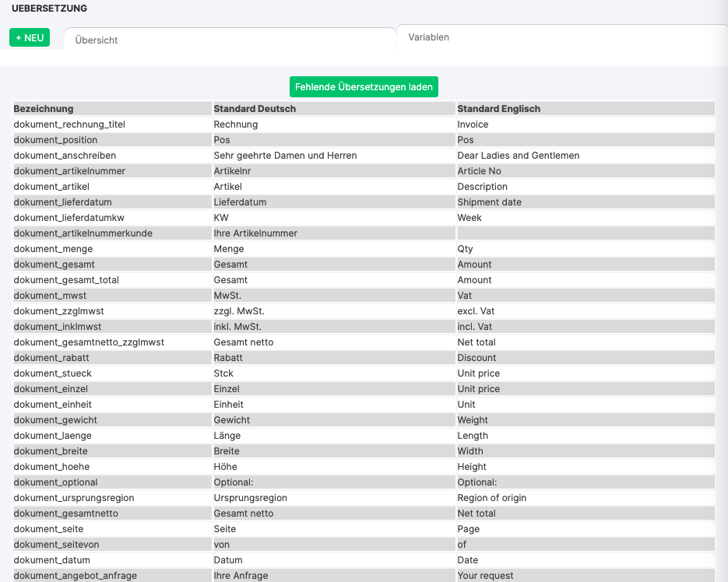Image resolution: width=728 pixels, height=582 pixels.
Task: Select 'Ihre Artikelnummer' German cell
Action: pyautogui.click(x=255, y=233)
